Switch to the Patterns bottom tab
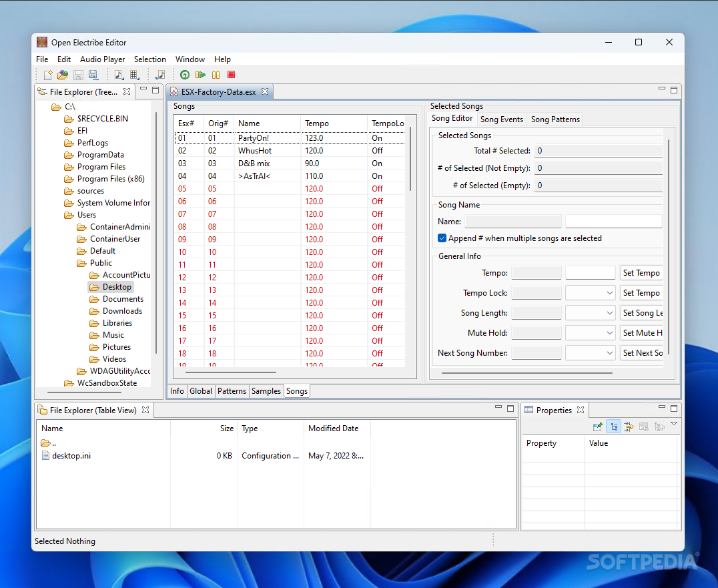This screenshot has width=718, height=588. 232,391
